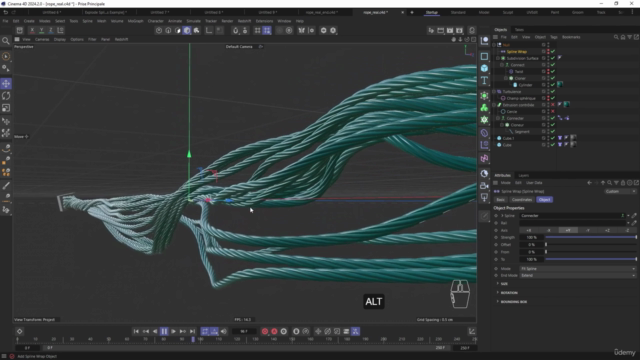Toggle Twist enabled checkmark
Image resolution: width=640 pixels, height=360 pixels.
[553, 71]
